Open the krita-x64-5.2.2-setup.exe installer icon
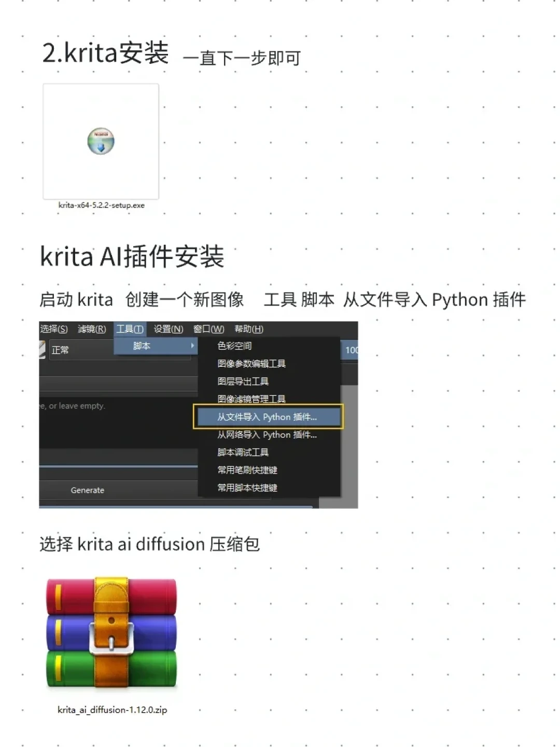Viewport: 560px width, 747px height. click(x=101, y=141)
